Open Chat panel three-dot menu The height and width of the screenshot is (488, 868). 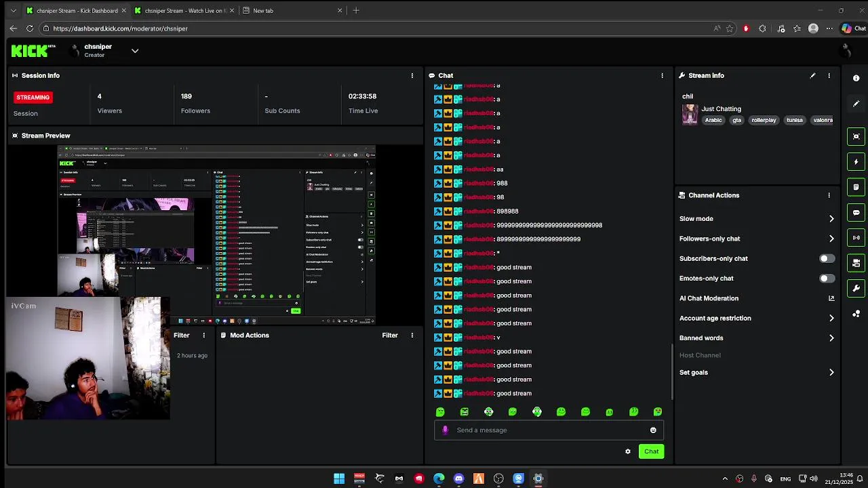[663, 75]
